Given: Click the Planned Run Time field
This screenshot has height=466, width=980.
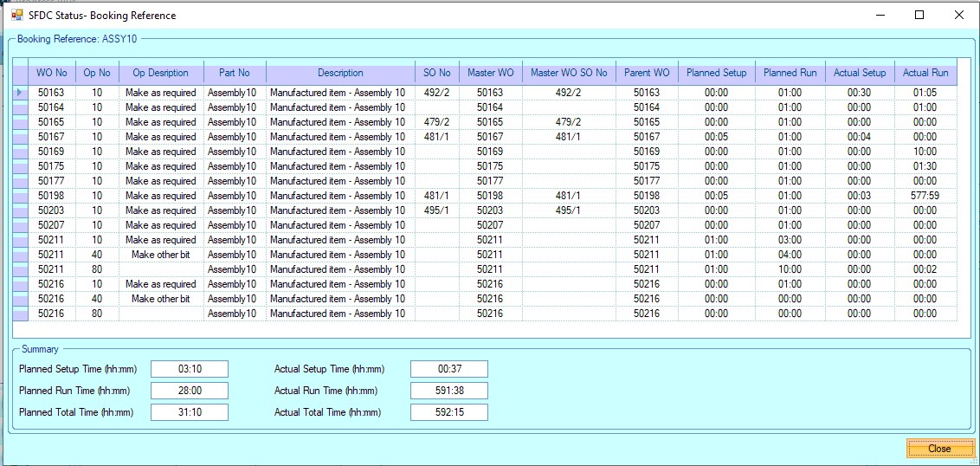Looking at the screenshot, I should click(190, 391).
